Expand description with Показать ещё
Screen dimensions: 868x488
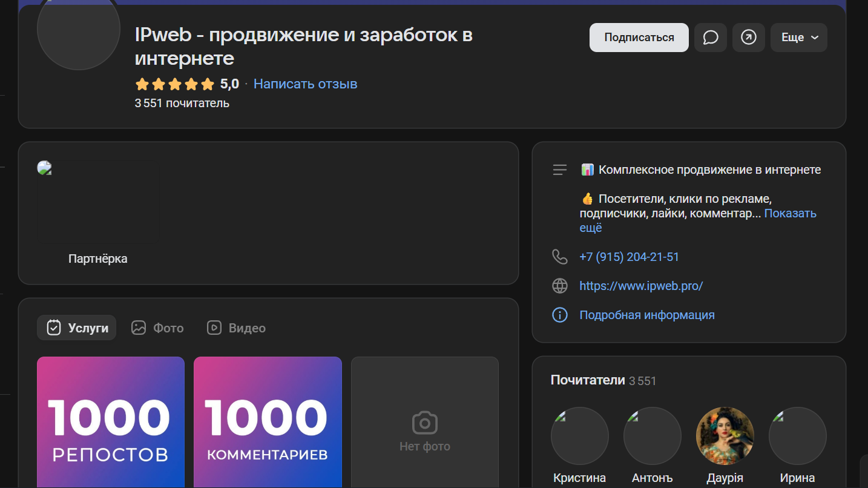point(790,214)
